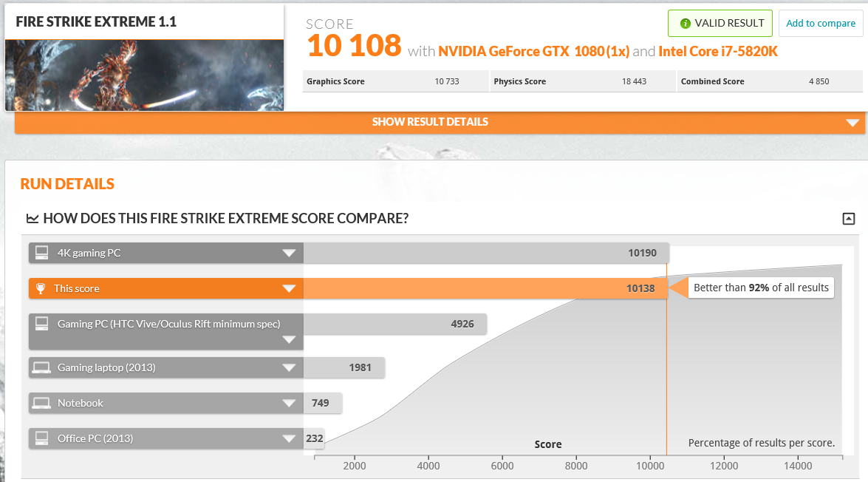Click the white arrow on Show Result Details

point(852,123)
